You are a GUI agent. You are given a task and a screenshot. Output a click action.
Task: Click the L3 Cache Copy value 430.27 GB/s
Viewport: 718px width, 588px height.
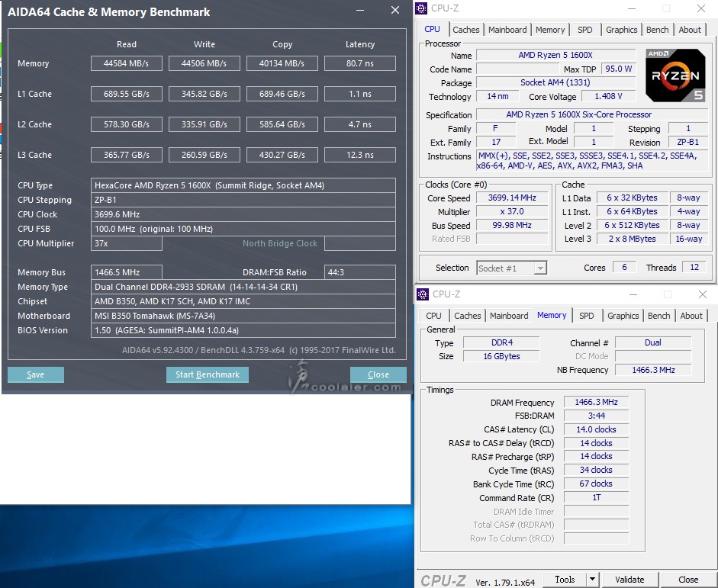point(282,155)
